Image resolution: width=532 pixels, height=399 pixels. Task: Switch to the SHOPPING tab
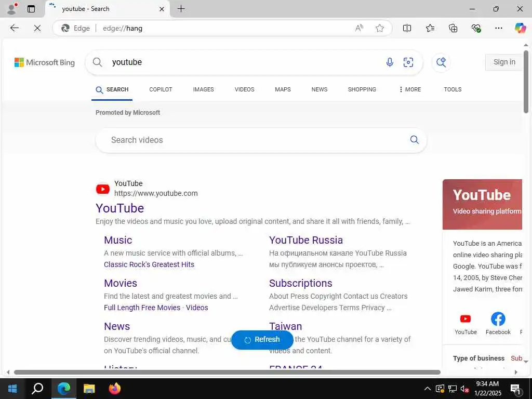click(x=362, y=89)
